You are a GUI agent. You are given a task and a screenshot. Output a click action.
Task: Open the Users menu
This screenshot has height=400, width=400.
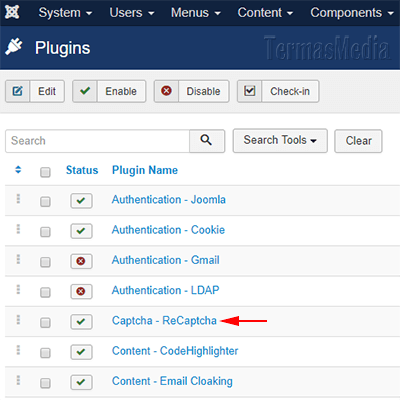(132, 13)
